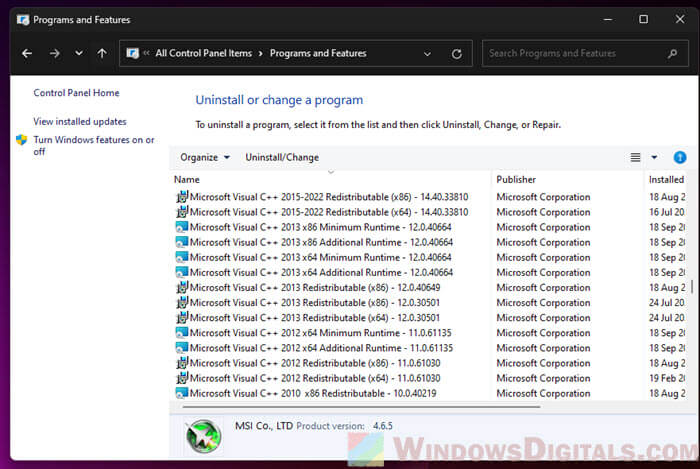Click icon of 2010 x86 Redistributable entry
700x469 pixels.
182,394
